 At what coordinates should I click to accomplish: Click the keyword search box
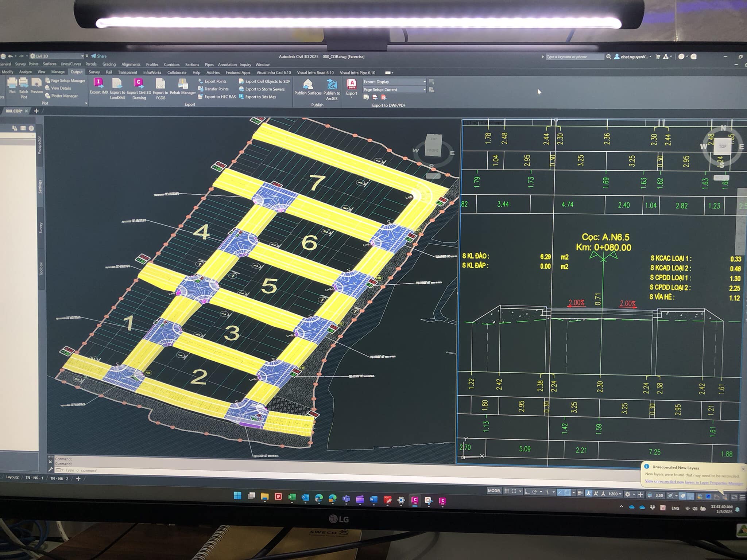click(575, 57)
